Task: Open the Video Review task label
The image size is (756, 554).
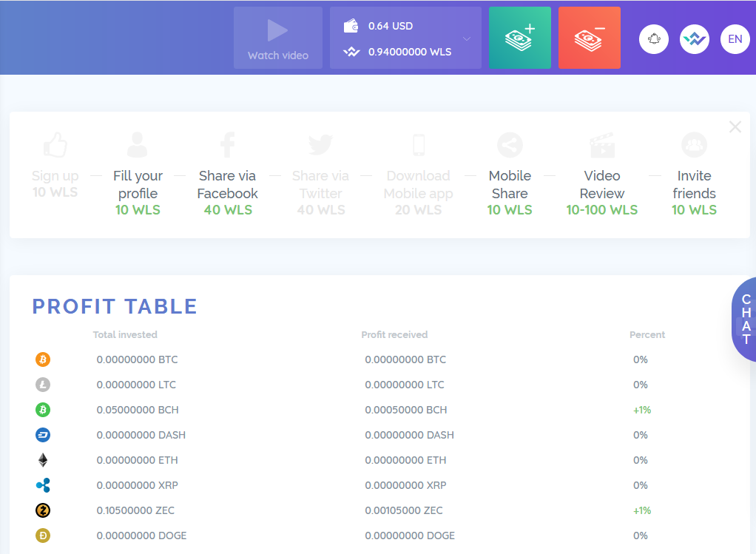Action: click(x=601, y=185)
